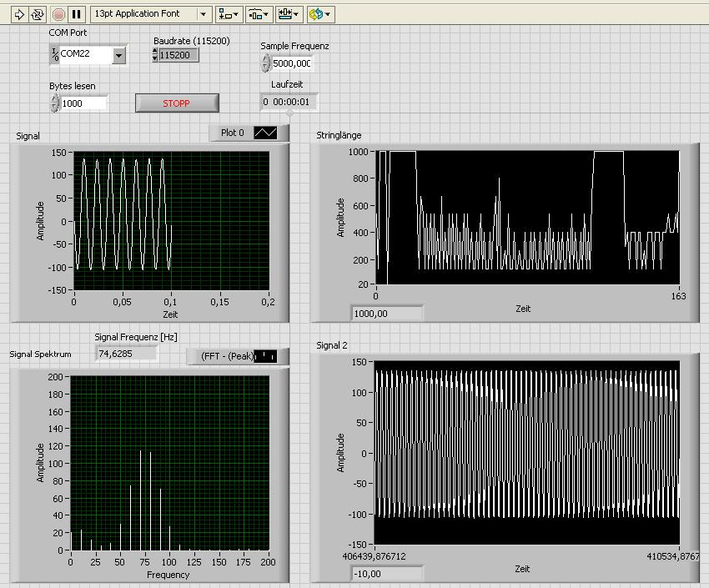The image size is (709, 588).
Task: Click the Signal Frequenz [Hz] indicator
Action: click(126, 353)
